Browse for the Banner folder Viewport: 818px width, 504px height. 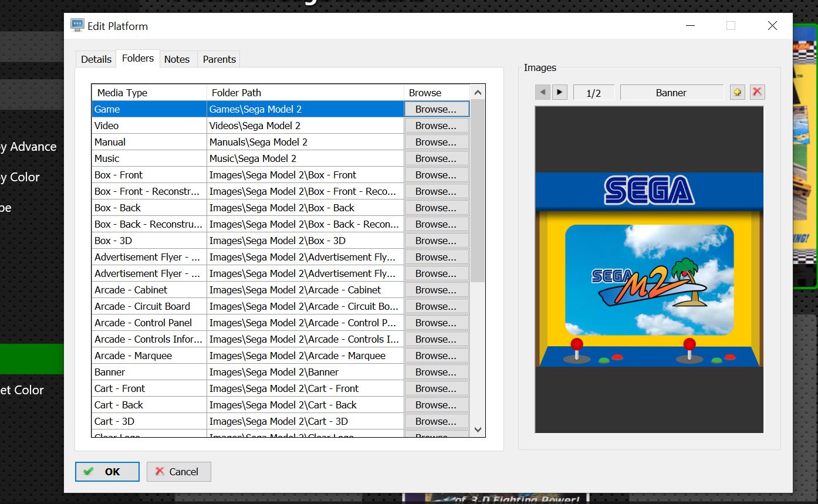click(436, 372)
